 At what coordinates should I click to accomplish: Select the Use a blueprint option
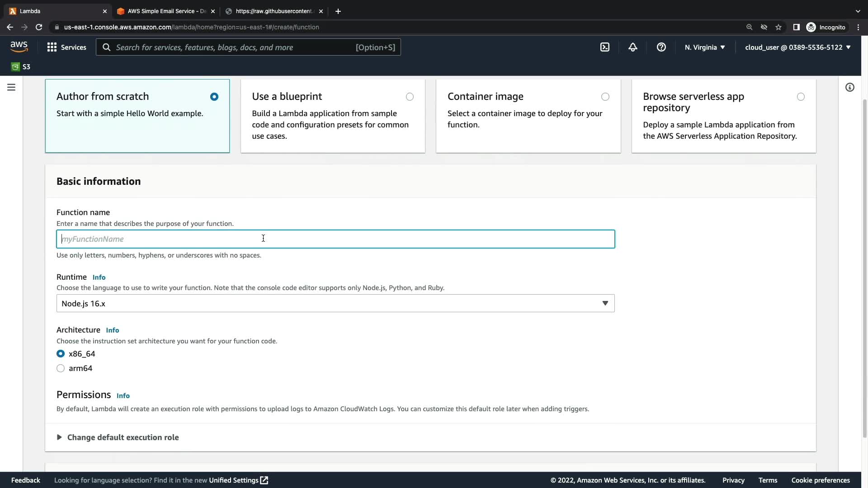point(410,97)
